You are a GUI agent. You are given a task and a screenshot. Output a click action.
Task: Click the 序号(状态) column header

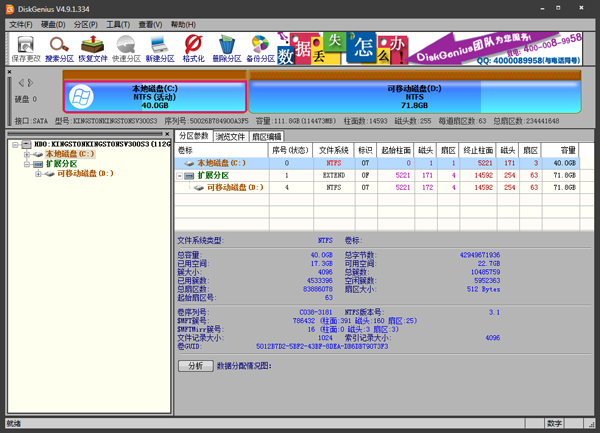click(290, 150)
